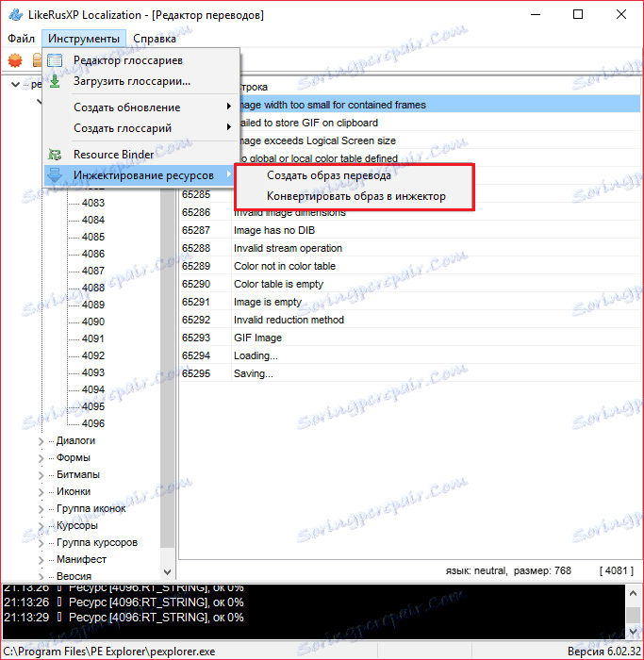Choose Конвертировать образ в инжектор
Screen dimensions: 644x660
355,196
